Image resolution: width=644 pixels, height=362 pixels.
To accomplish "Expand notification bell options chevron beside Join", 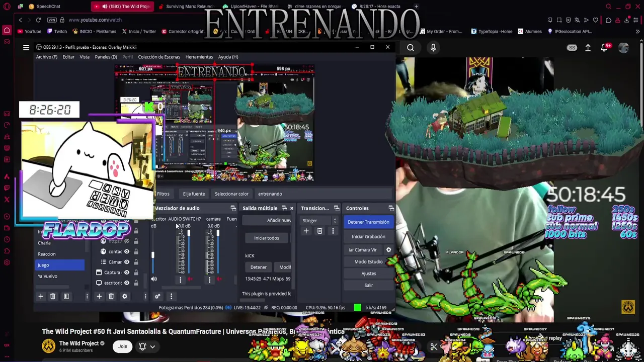I will [x=152, y=346].
